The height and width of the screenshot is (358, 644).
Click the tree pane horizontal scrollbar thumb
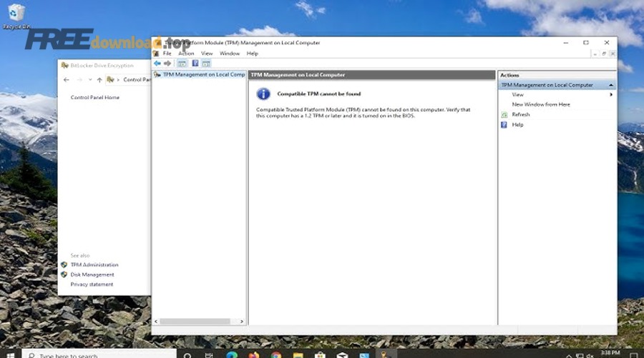pyautogui.click(x=195, y=322)
